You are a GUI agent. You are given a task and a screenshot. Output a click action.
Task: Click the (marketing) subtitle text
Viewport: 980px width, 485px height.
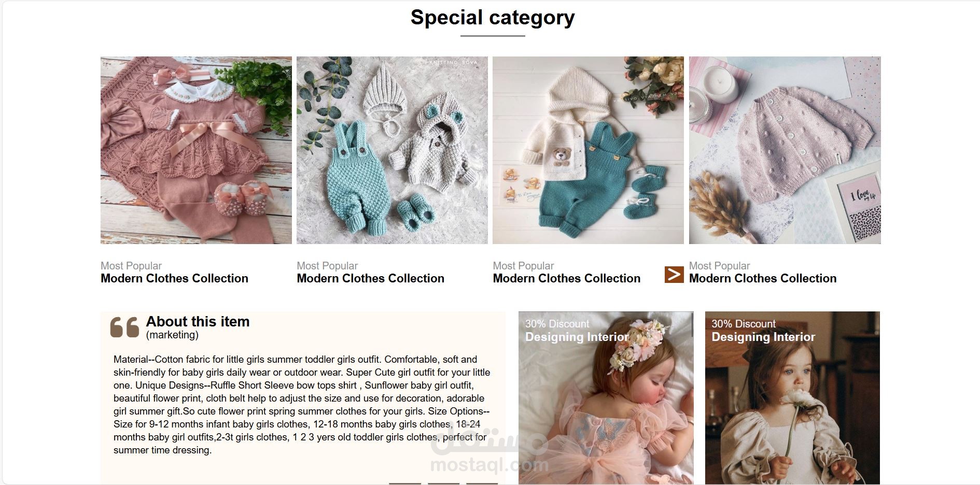172,335
